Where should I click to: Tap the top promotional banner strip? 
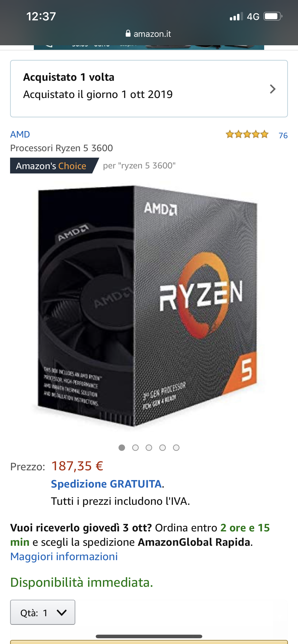[x=149, y=47]
